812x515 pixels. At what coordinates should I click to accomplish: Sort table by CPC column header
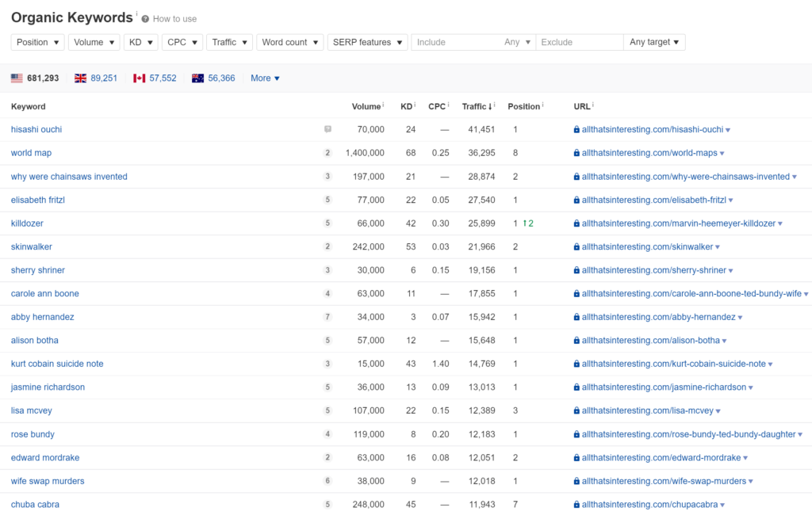437,106
